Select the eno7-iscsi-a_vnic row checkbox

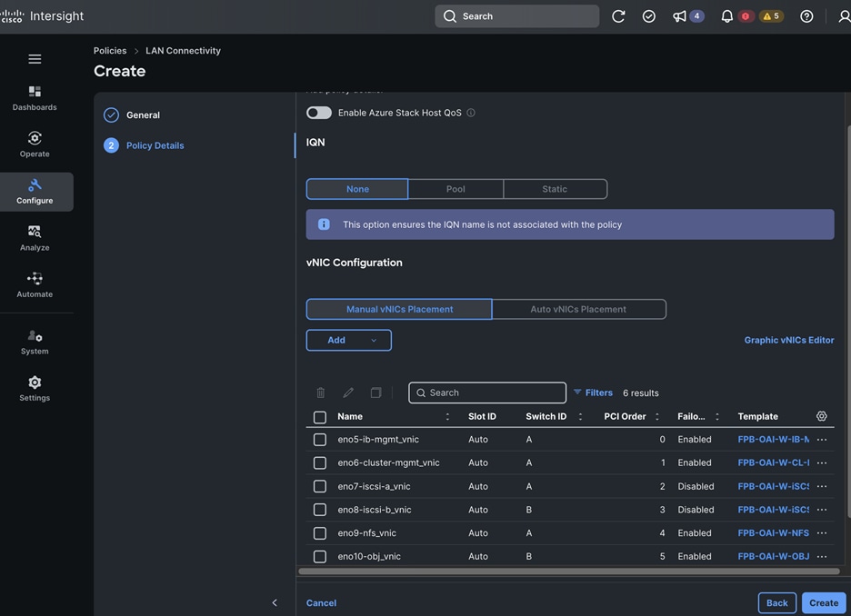point(320,486)
